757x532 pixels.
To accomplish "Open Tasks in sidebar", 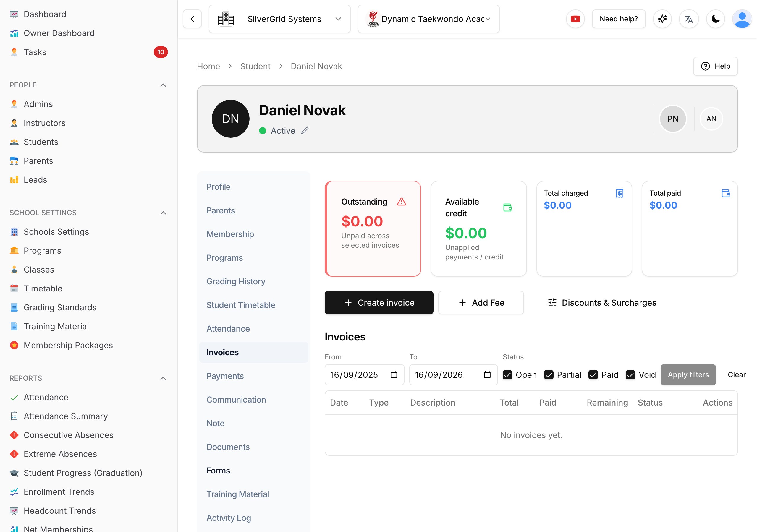I will pyautogui.click(x=88, y=52).
